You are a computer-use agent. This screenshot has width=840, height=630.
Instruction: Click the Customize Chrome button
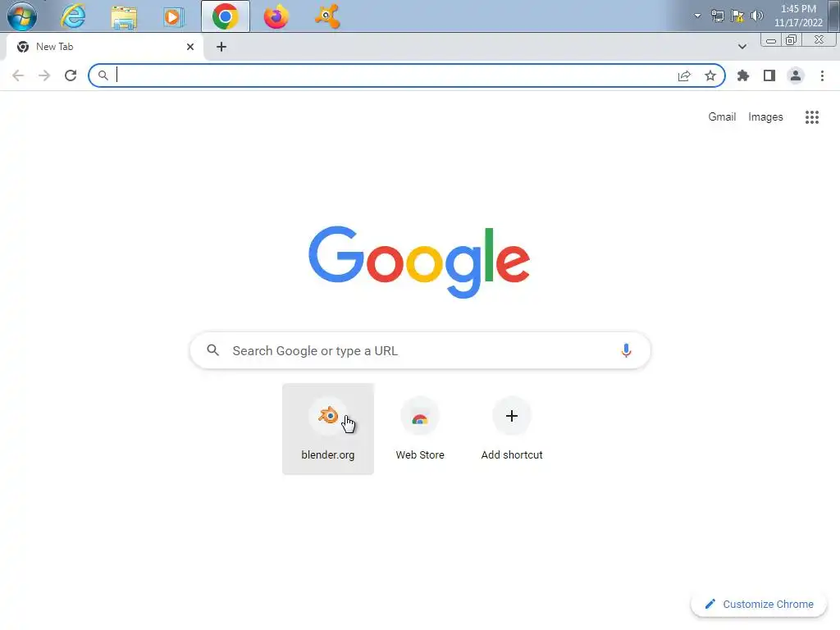coord(759,604)
